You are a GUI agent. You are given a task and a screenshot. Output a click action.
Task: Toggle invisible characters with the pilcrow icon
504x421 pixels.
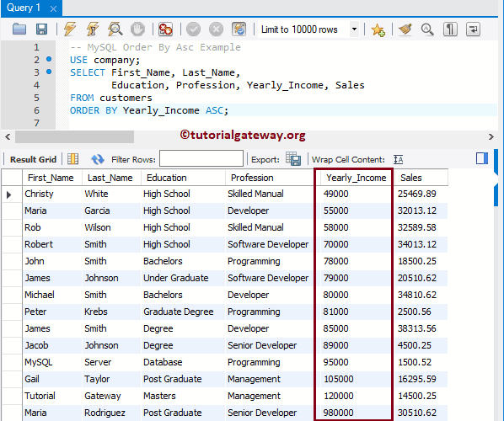tap(450, 29)
